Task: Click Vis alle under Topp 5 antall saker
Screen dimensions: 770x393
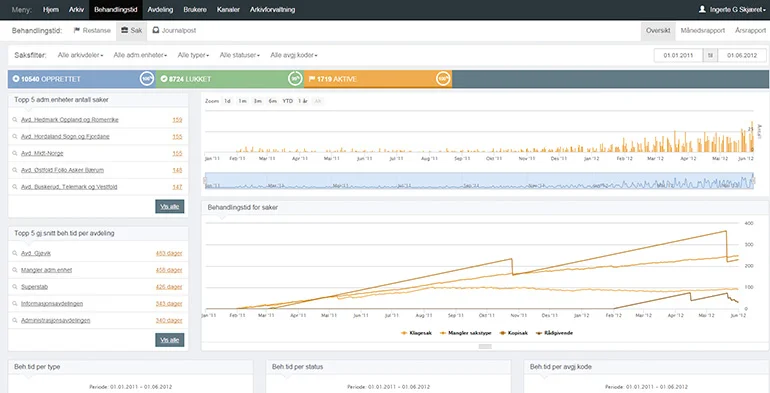Action: click(170, 206)
